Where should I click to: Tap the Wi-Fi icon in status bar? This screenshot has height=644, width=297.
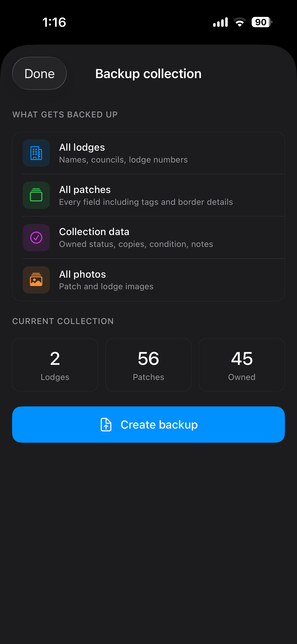click(240, 22)
